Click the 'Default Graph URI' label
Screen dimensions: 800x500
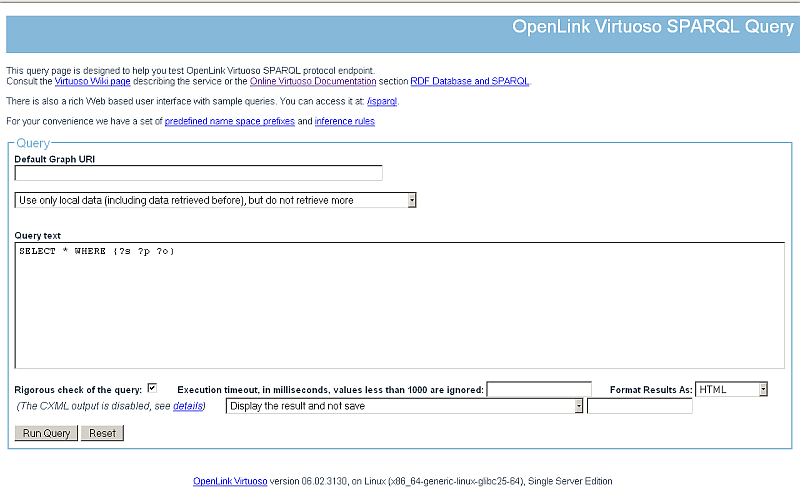point(55,159)
